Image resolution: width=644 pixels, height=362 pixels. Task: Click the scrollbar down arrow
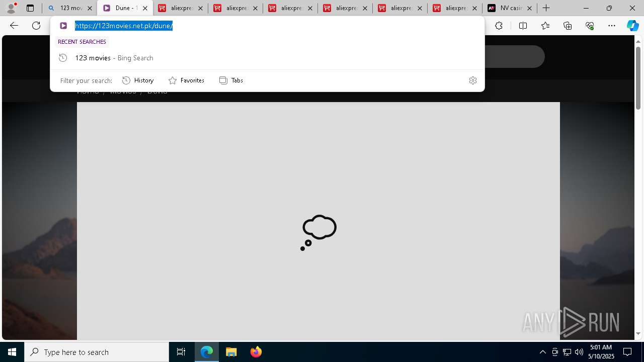638,333
